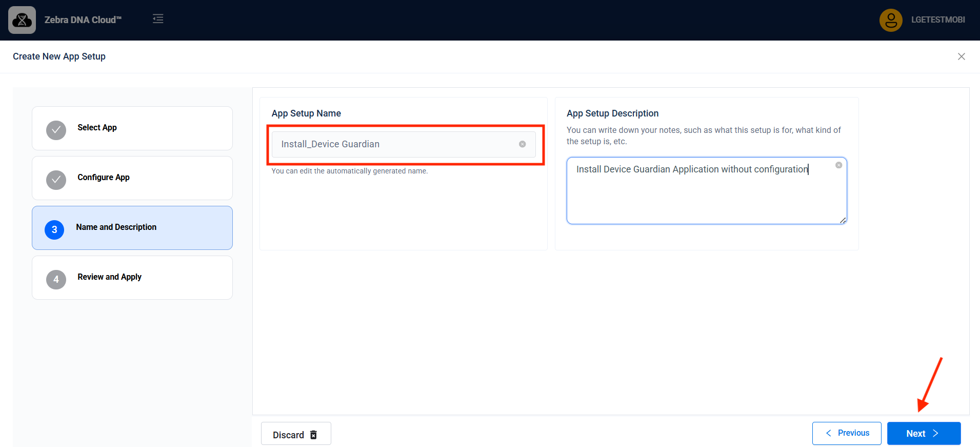Click the Select App checkmark icon
Image resolution: width=980 pixels, height=447 pixels.
point(56,130)
